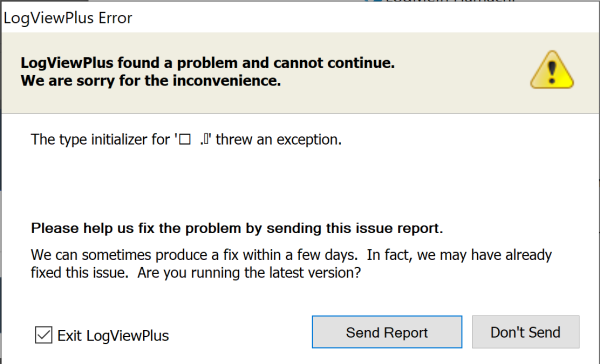Screen dimensions: 600x364
Task: Uncheck the Exit LogViewPlus checkbox
Action: (x=43, y=335)
